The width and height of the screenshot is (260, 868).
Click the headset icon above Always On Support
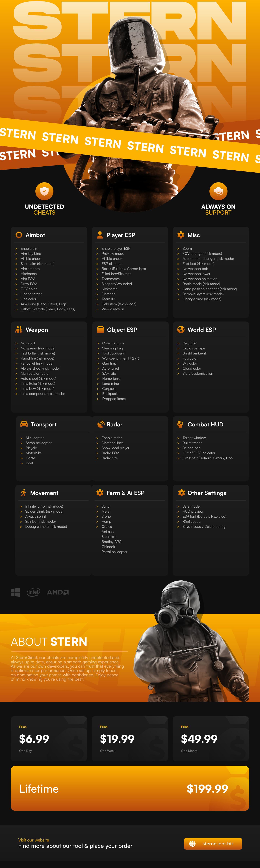[x=218, y=191]
